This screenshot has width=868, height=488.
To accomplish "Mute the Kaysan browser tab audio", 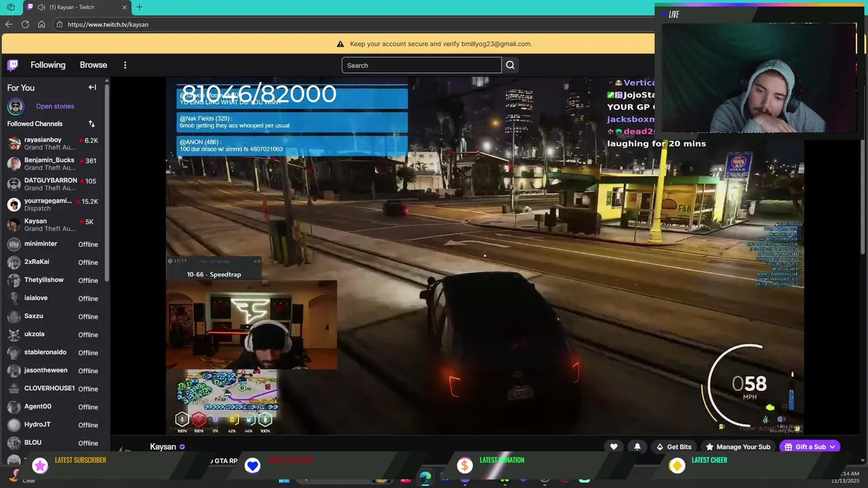I will coord(42,7).
